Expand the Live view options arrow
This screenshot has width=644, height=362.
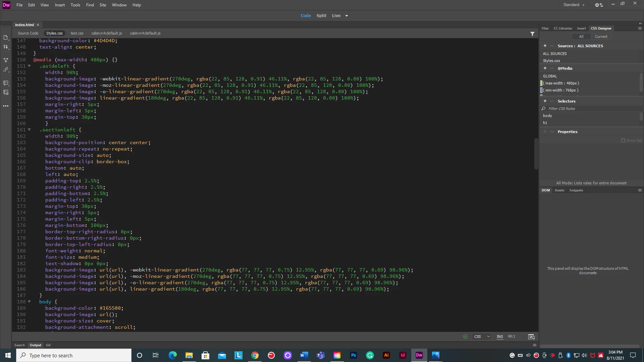pyautogui.click(x=346, y=16)
